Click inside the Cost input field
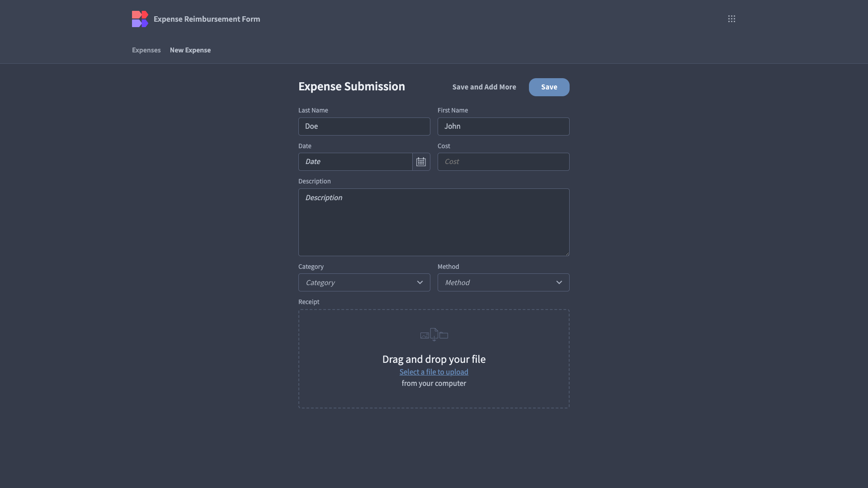Viewport: 868px width, 488px height. (503, 161)
